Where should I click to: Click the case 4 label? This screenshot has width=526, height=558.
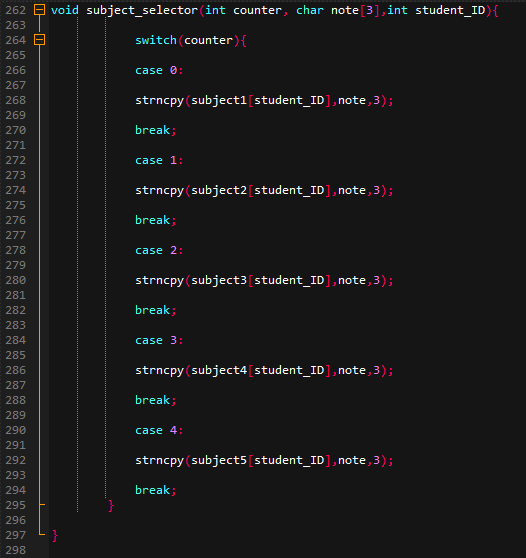[159, 430]
